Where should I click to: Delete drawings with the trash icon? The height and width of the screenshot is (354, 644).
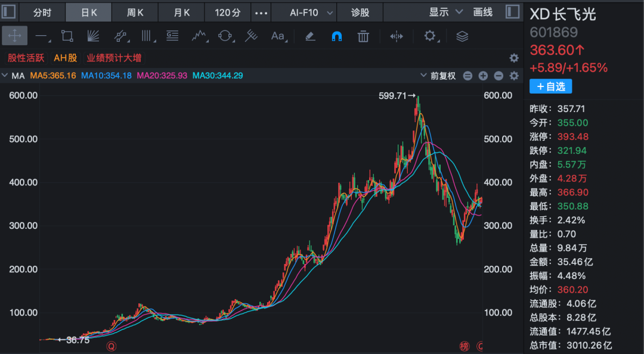coord(363,36)
